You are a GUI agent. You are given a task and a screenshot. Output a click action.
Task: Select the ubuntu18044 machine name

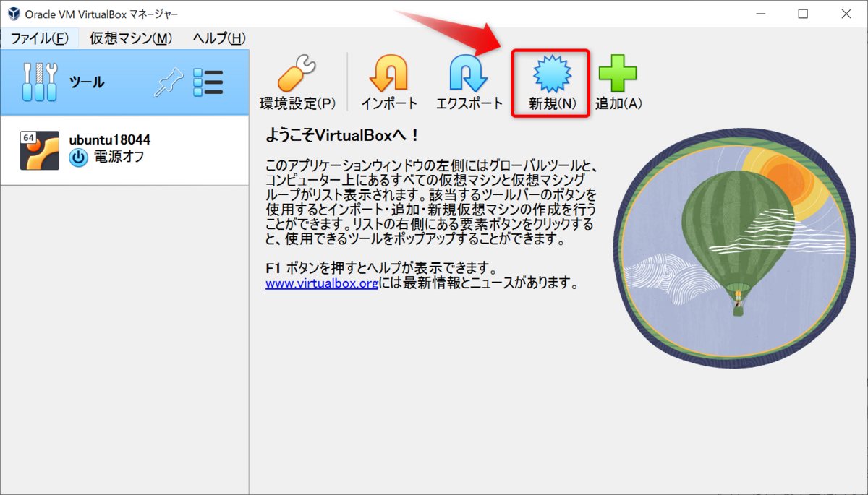(x=110, y=140)
